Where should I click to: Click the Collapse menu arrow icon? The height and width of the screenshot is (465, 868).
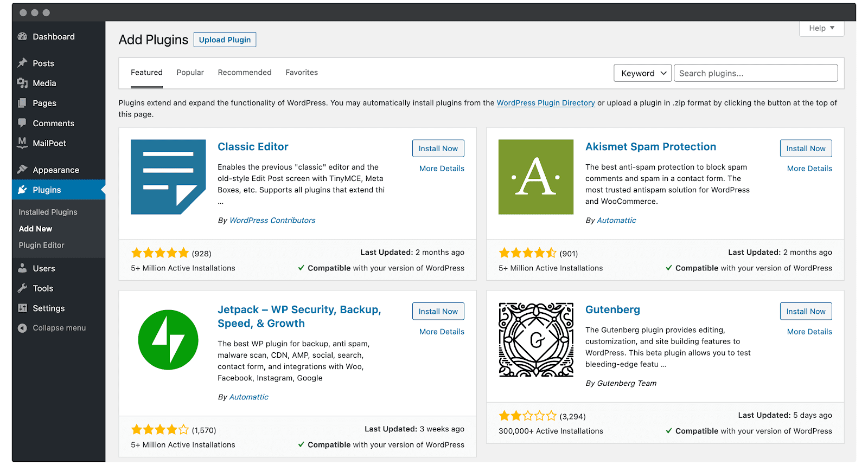(x=22, y=328)
